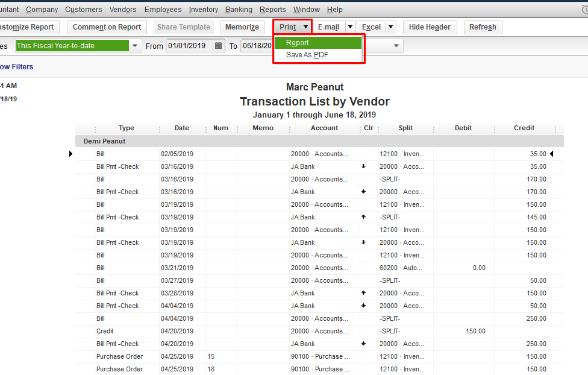
Task: Click the 04/04/2019 Bill 250.00 credit
Action: (536, 318)
